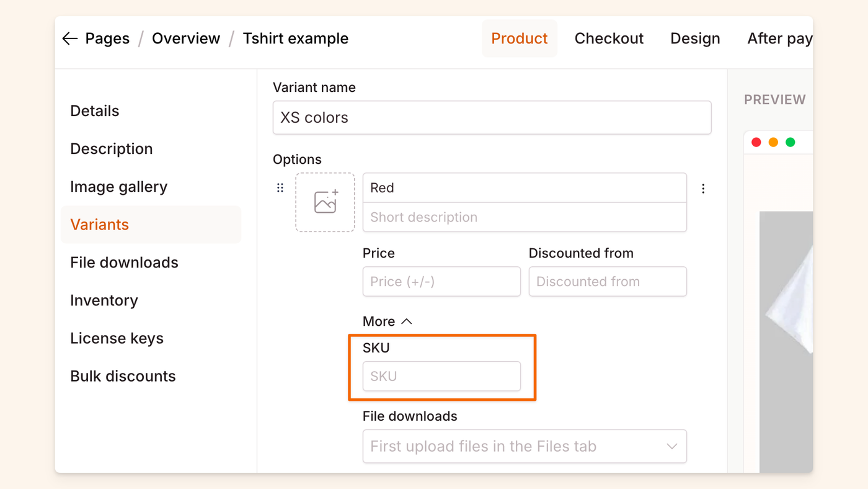Add image to the Red option

point(325,202)
